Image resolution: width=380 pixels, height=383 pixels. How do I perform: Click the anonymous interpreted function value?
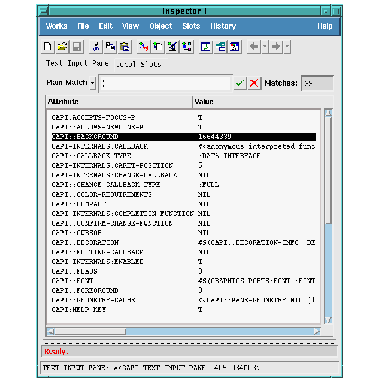tap(257, 146)
